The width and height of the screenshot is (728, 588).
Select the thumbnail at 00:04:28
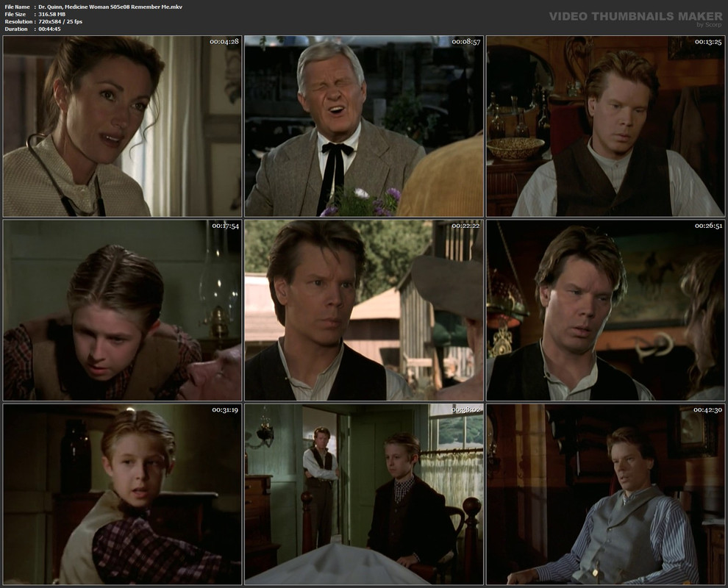pyautogui.click(x=122, y=126)
